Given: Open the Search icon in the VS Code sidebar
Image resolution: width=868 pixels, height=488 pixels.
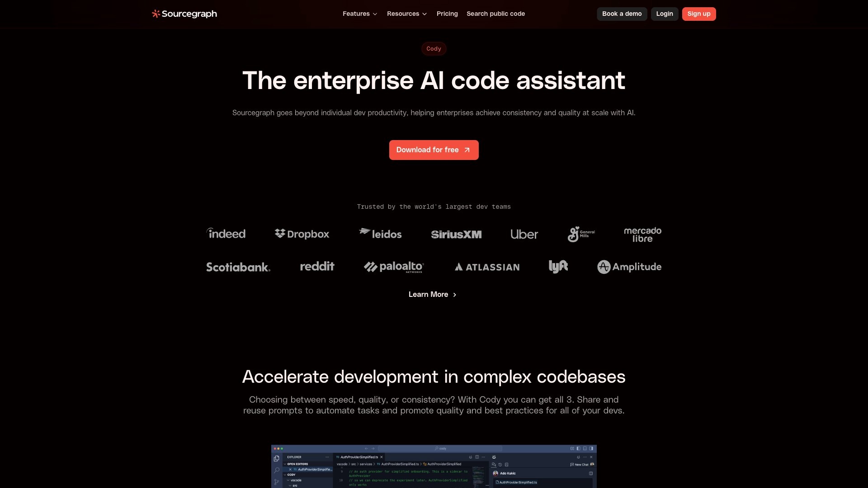Looking at the screenshot, I should pyautogui.click(x=277, y=470).
